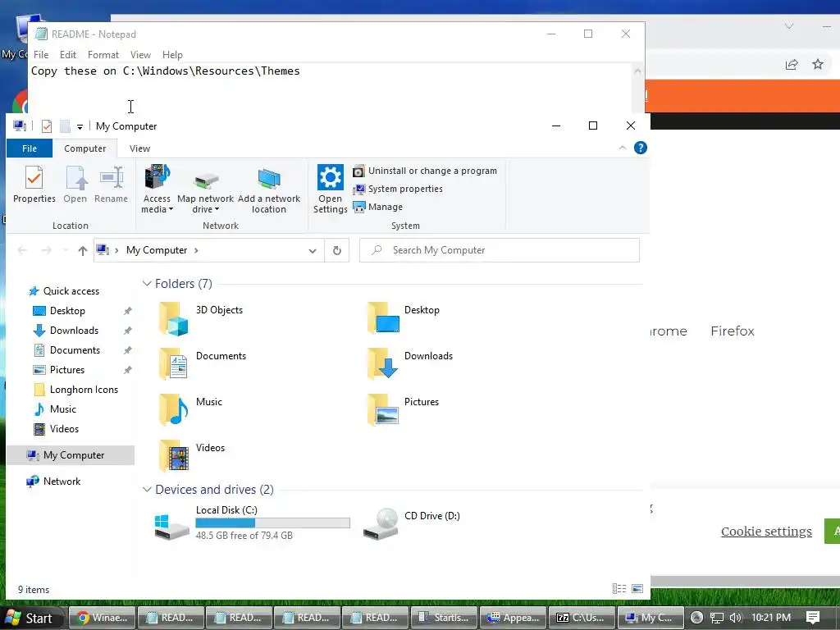Select the Downloads folder in main pane
Screen dimensions: 840x630
[383, 363]
